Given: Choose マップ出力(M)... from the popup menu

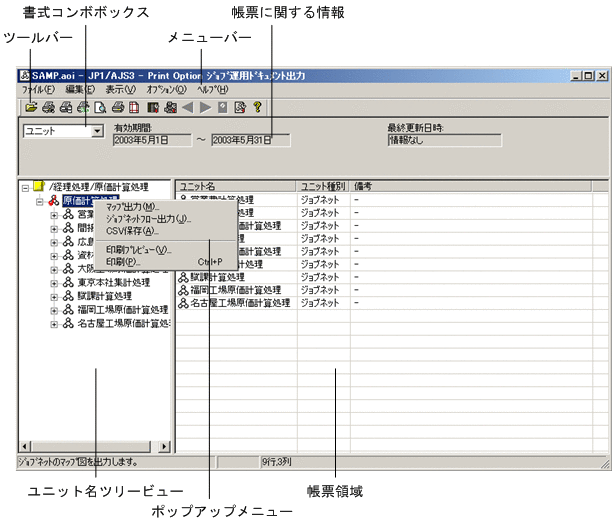Looking at the screenshot, I should click(x=166, y=207).
